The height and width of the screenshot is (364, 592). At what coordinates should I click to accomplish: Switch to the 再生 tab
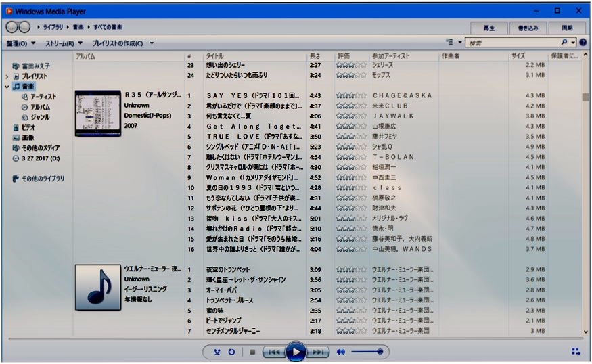pos(488,28)
